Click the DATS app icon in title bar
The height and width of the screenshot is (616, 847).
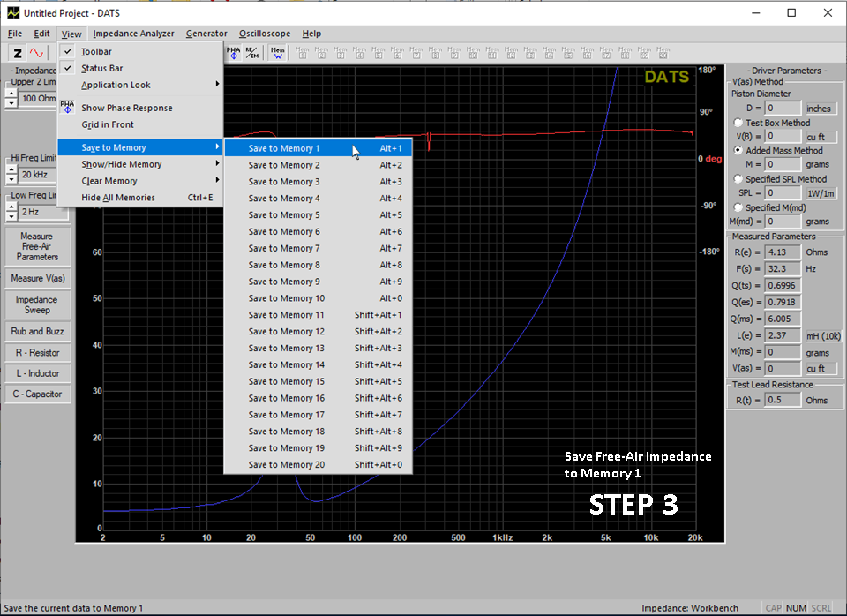tap(13, 12)
